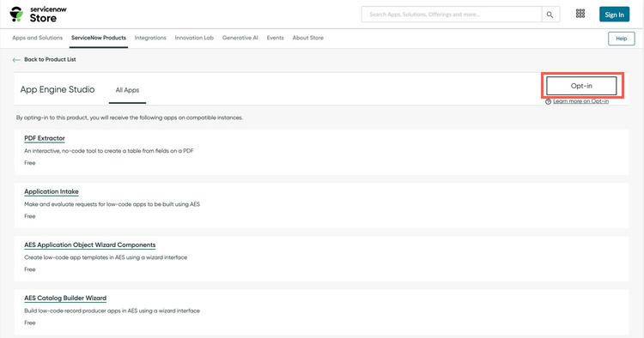This screenshot has height=338, width=644.
Task: Go to the Innovation Lab menu item
Action: [x=194, y=38]
